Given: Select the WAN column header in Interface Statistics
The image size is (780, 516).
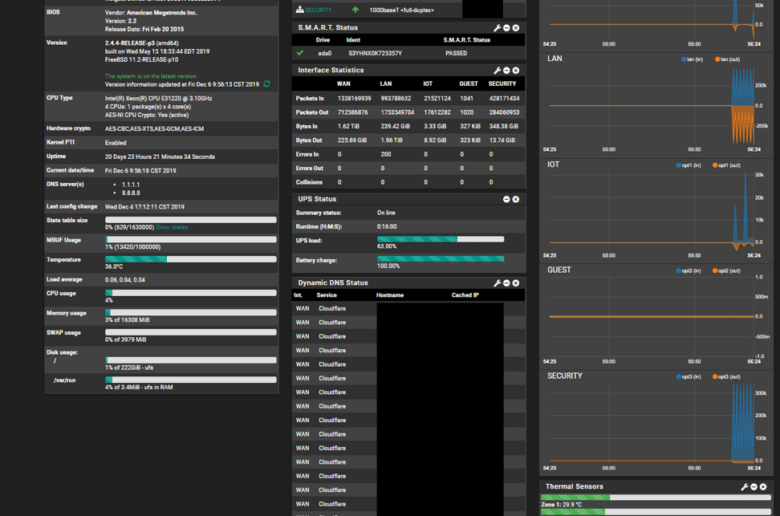Looking at the screenshot, I should pos(343,84).
